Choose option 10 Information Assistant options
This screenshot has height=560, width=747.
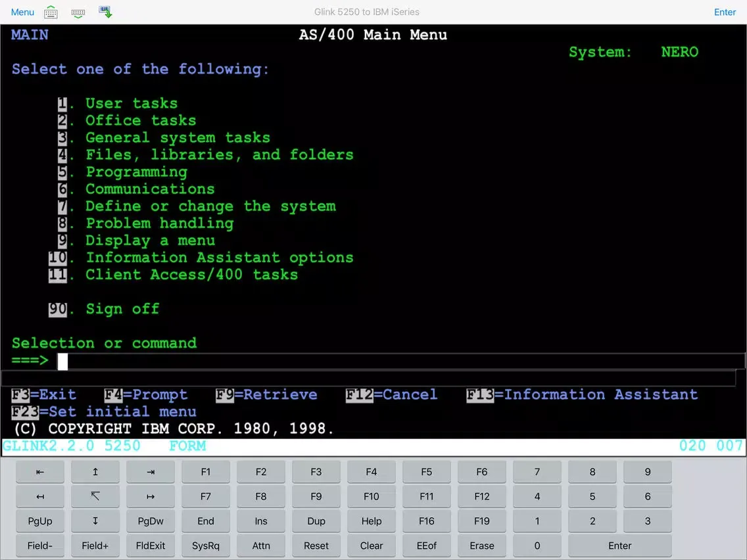point(201,258)
